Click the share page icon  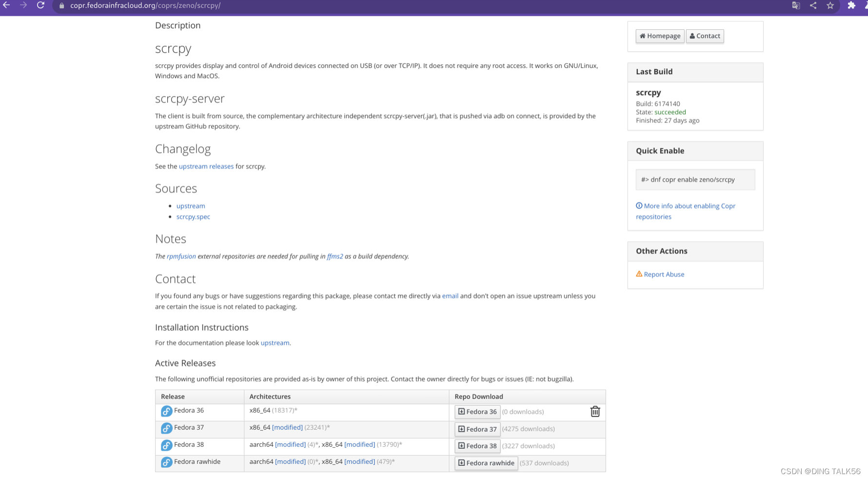coord(813,5)
